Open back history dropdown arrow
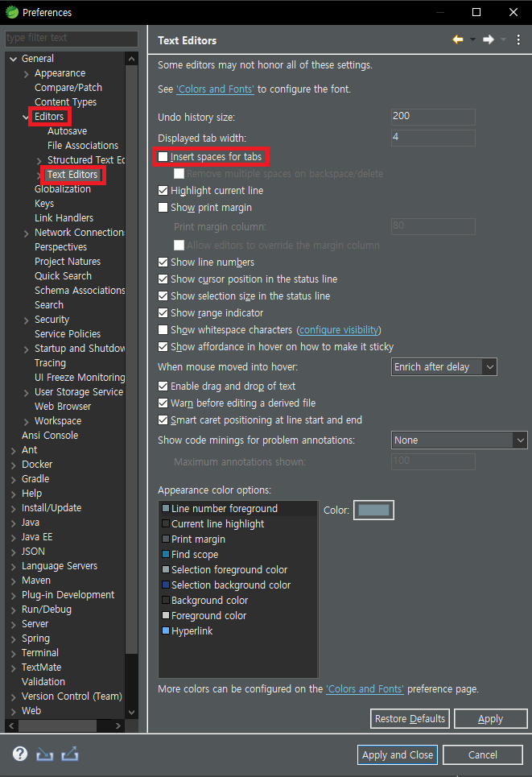The image size is (532, 777). pyautogui.click(x=472, y=39)
